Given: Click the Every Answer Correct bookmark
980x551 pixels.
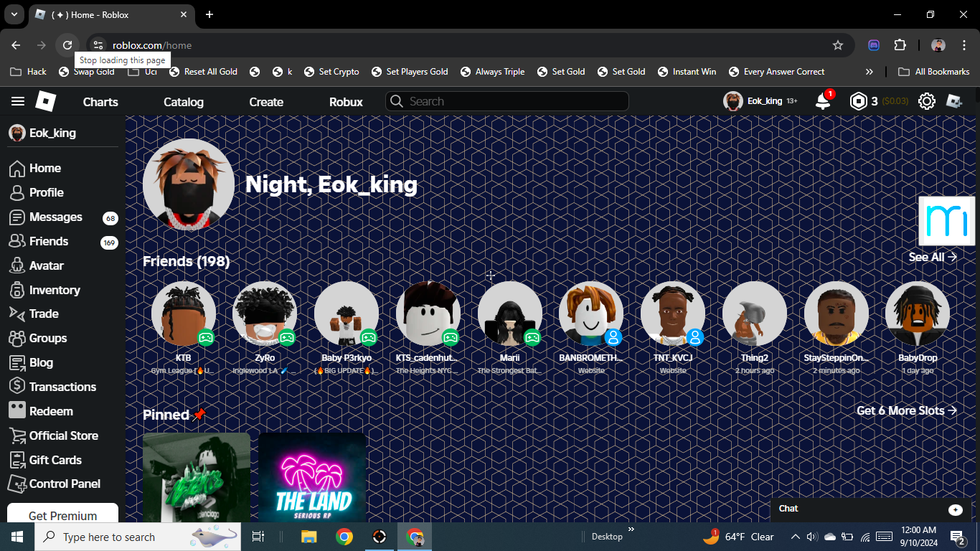Looking at the screenshot, I should [x=776, y=72].
